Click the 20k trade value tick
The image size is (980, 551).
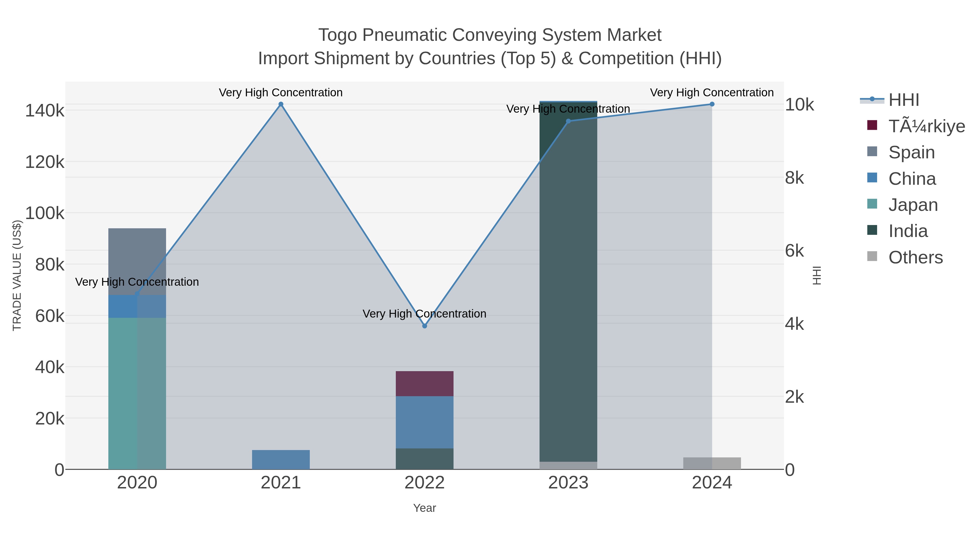click(x=50, y=419)
